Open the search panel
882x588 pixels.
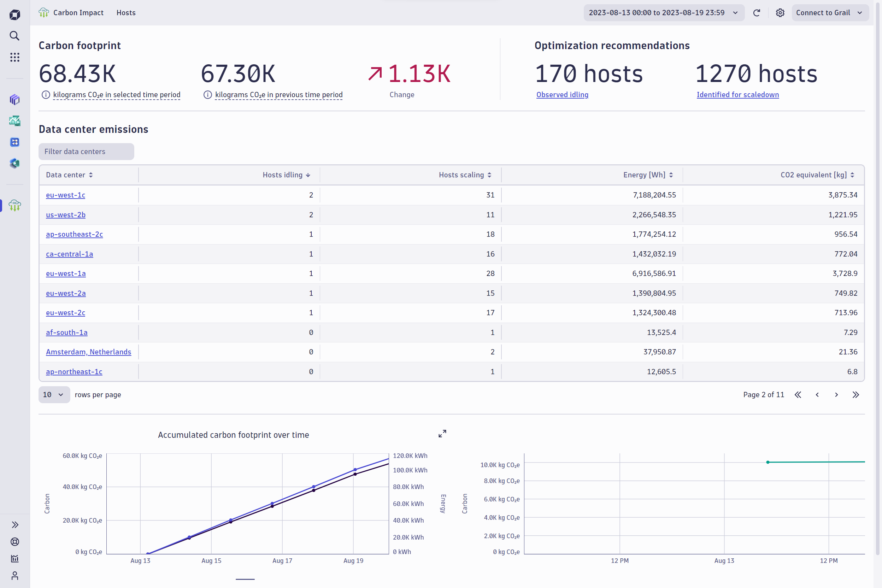coord(14,36)
